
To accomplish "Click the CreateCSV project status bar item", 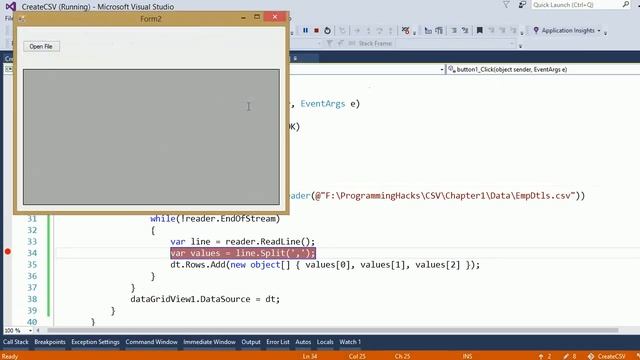I will [607, 356].
